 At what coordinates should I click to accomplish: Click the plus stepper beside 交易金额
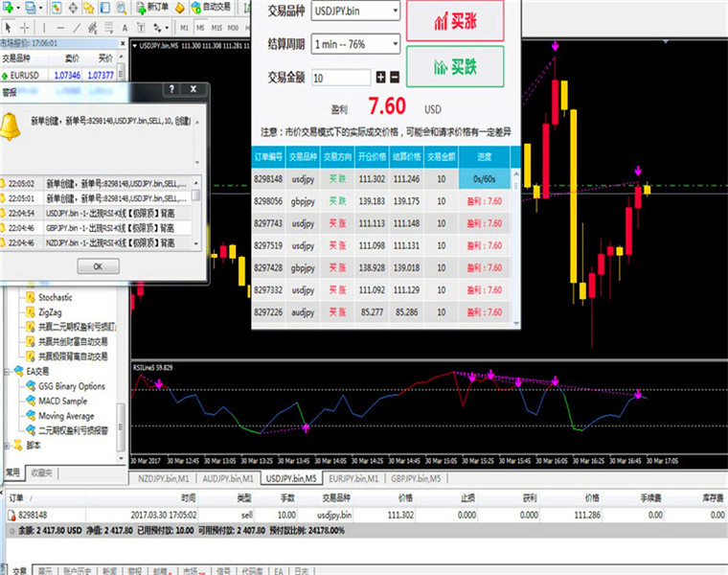click(x=380, y=77)
